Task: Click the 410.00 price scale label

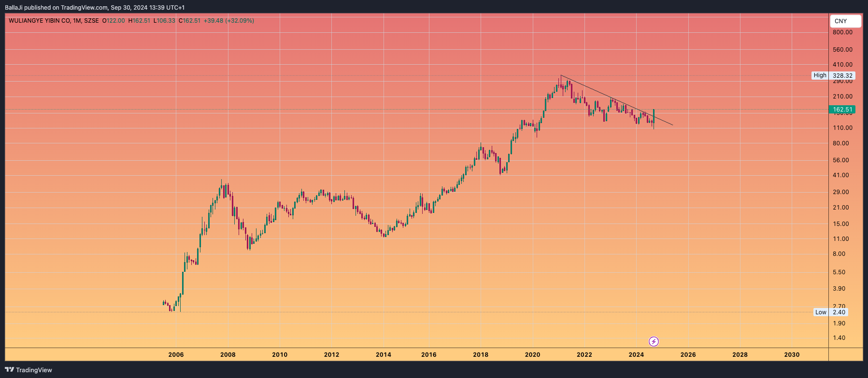Action: click(842, 65)
